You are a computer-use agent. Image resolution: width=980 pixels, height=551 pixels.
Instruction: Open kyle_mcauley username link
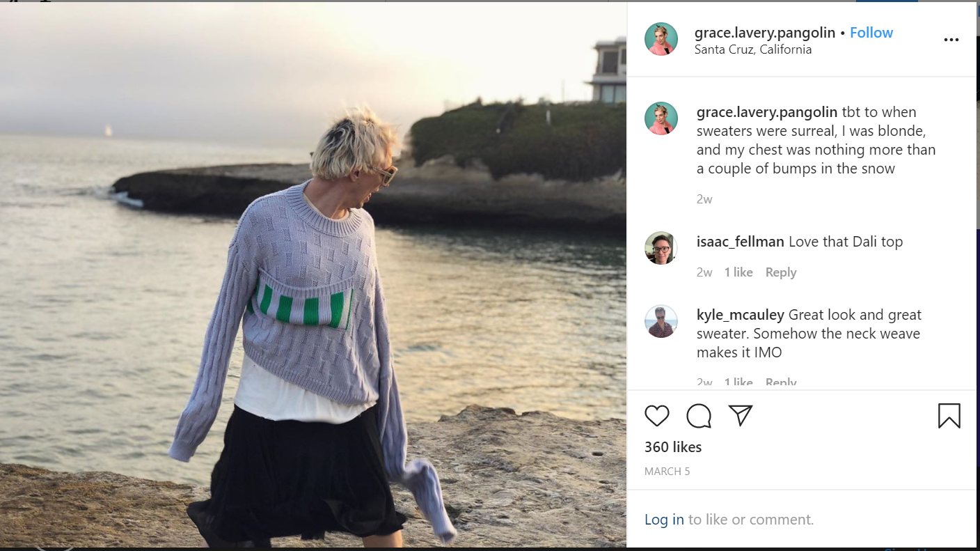tap(741, 315)
